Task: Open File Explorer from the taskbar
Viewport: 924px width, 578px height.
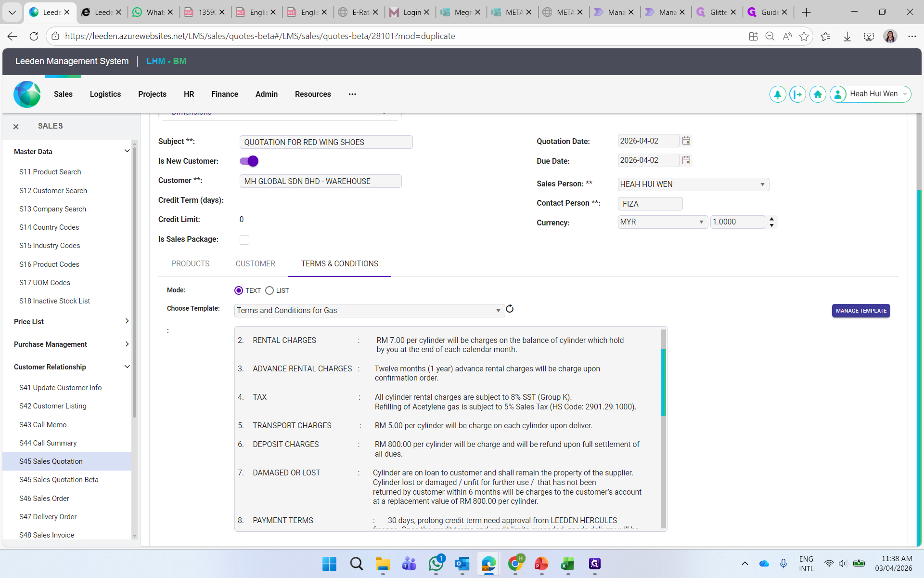Action: tap(383, 564)
